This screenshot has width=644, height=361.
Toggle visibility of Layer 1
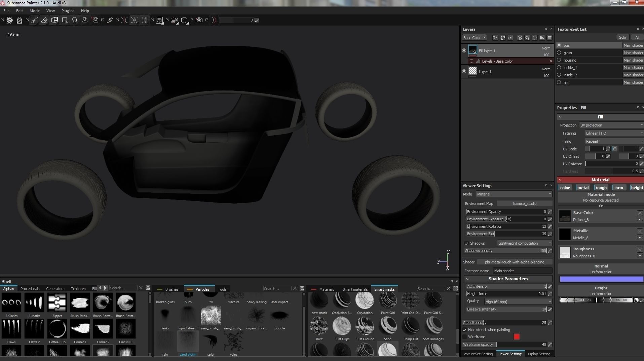click(x=464, y=71)
